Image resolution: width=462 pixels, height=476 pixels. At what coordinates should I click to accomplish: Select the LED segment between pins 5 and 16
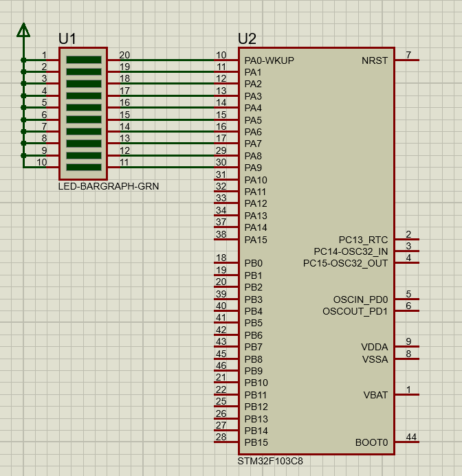click(x=84, y=107)
